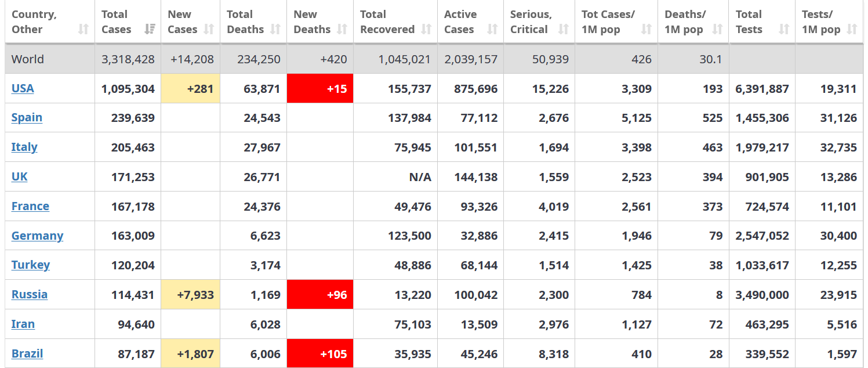The height and width of the screenshot is (368, 868).
Task: Open the France country link
Action: click(x=30, y=206)
